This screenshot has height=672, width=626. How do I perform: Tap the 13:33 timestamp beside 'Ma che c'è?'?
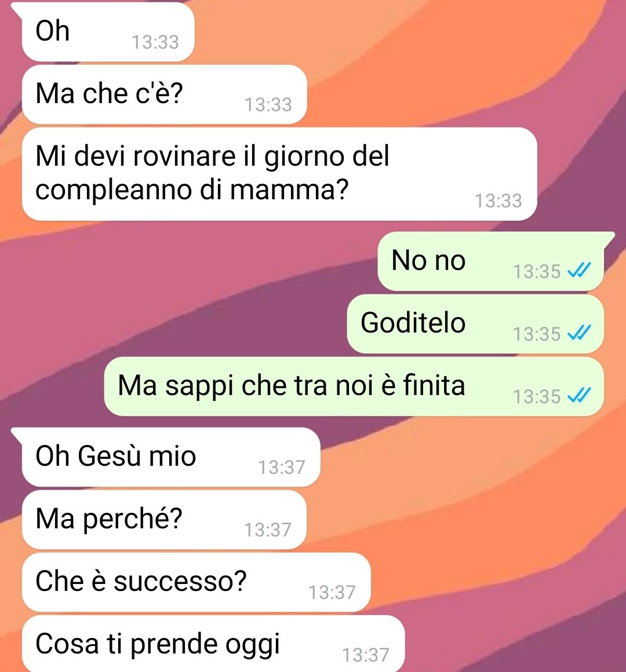click(x=268, y=105)
